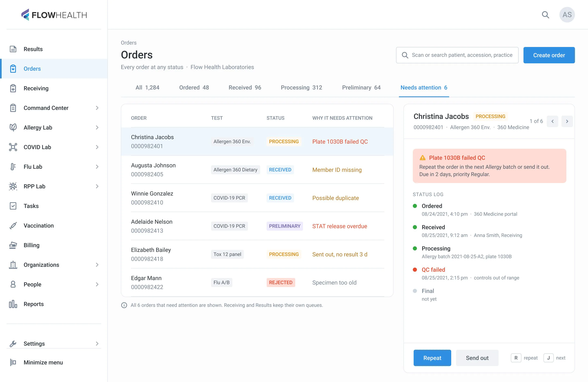Open the Vaccination syringe icon
The image size is (588, 382).
(x=13, y=226)
